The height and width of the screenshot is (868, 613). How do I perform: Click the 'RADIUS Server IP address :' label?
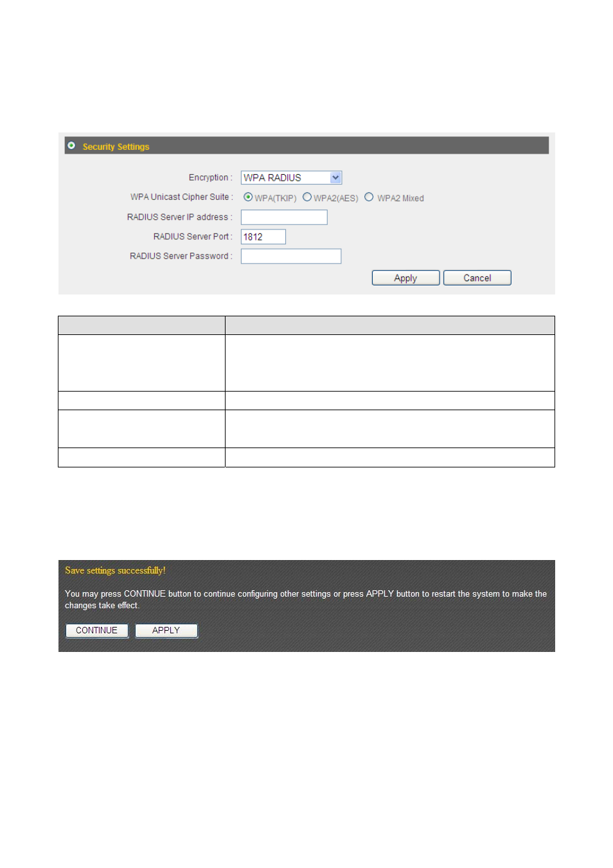coord(180,217)
